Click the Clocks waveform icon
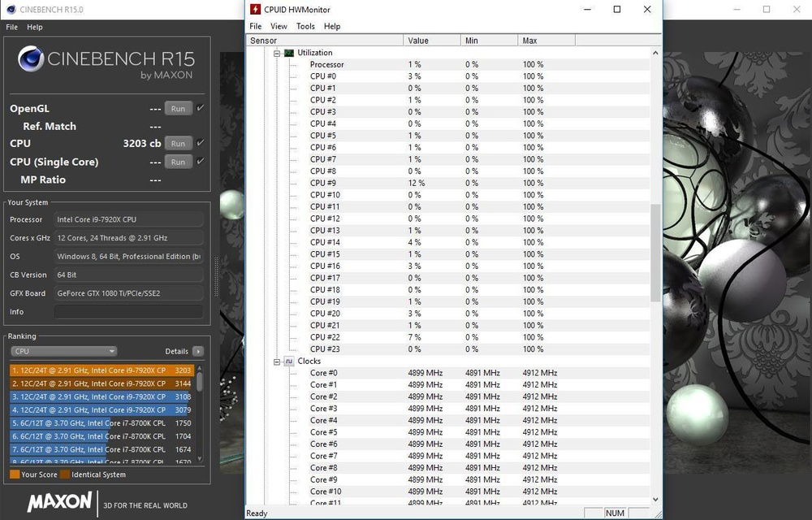Viewport: 812px width, 520px height. (x=288, y=361)
